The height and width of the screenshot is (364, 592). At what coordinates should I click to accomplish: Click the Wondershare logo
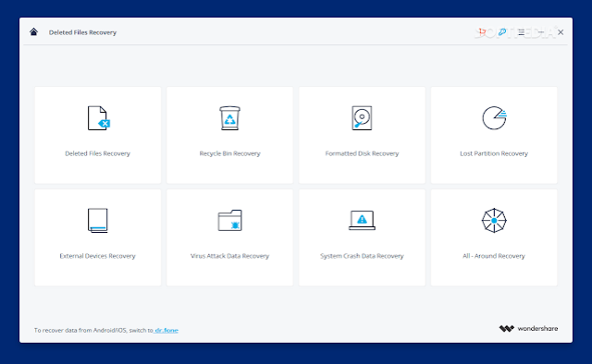tap(528, 329)
